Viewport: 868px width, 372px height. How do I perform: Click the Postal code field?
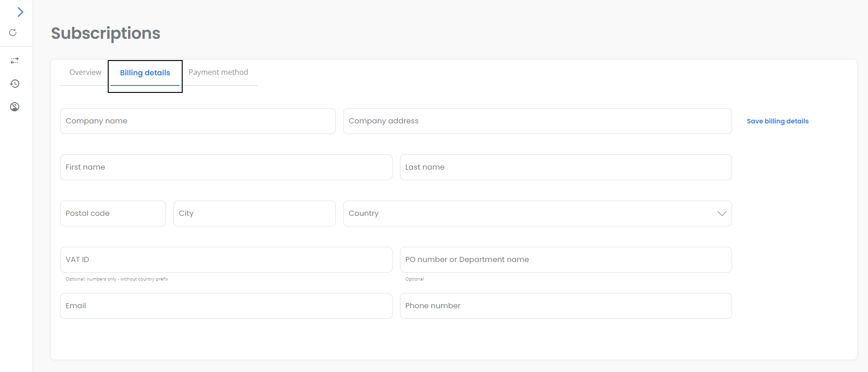coord(113,213)
